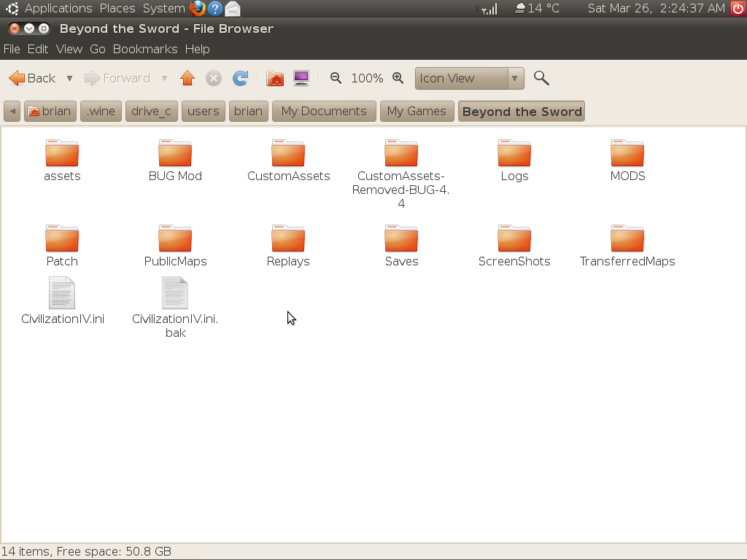The image size is (747, 560).
Task: Open the Edit menu
Action: coord(38,49)
